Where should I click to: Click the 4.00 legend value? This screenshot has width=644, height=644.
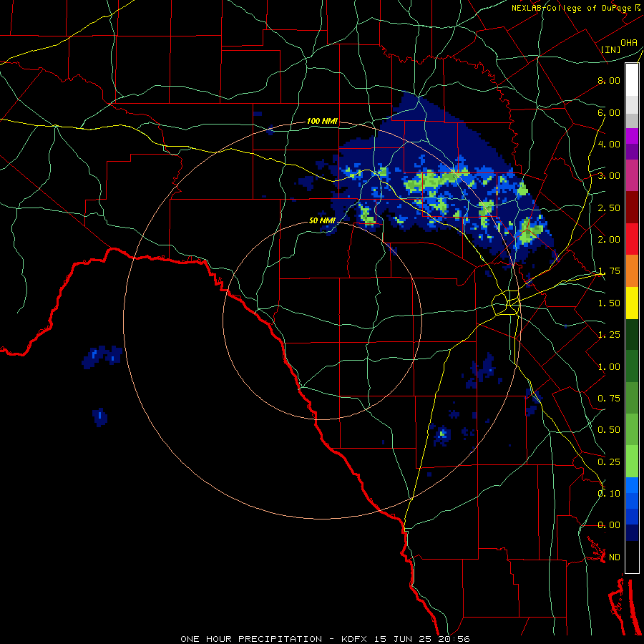pyautogui.click(x=609, y=144)
